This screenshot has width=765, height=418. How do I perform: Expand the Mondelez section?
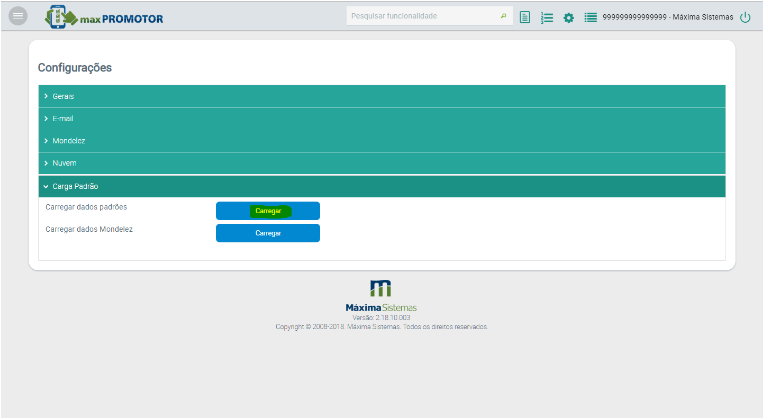point(382,141)
